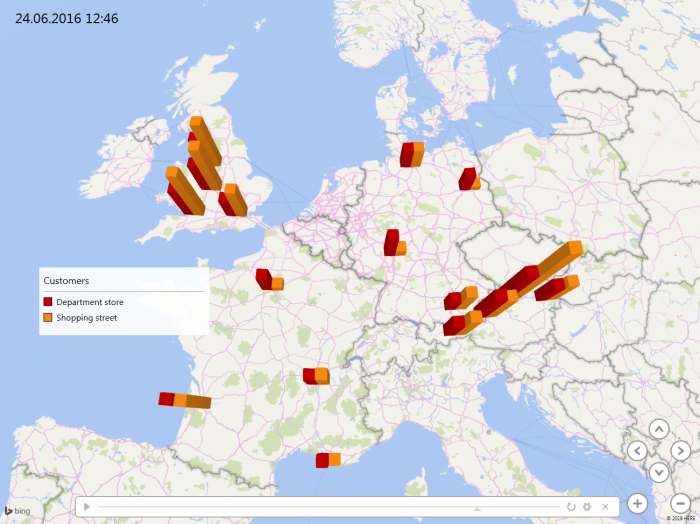
Task: Close the timeline bar
Action: coord(605,507)
